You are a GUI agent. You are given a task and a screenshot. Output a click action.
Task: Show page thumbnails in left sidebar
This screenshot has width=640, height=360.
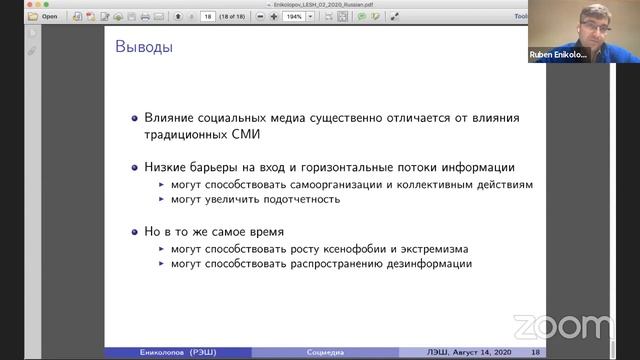click(33, 33)
